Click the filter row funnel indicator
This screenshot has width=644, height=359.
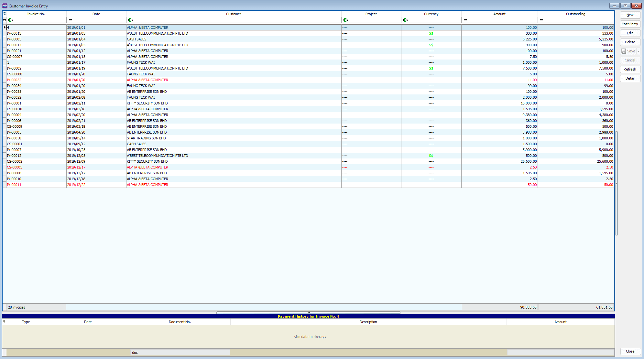[5, 20]
